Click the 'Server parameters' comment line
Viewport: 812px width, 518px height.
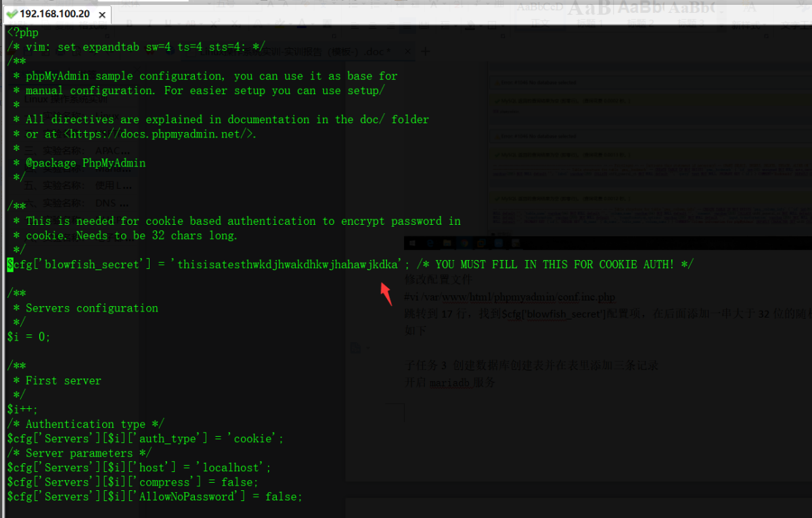(x=79, y=453)
